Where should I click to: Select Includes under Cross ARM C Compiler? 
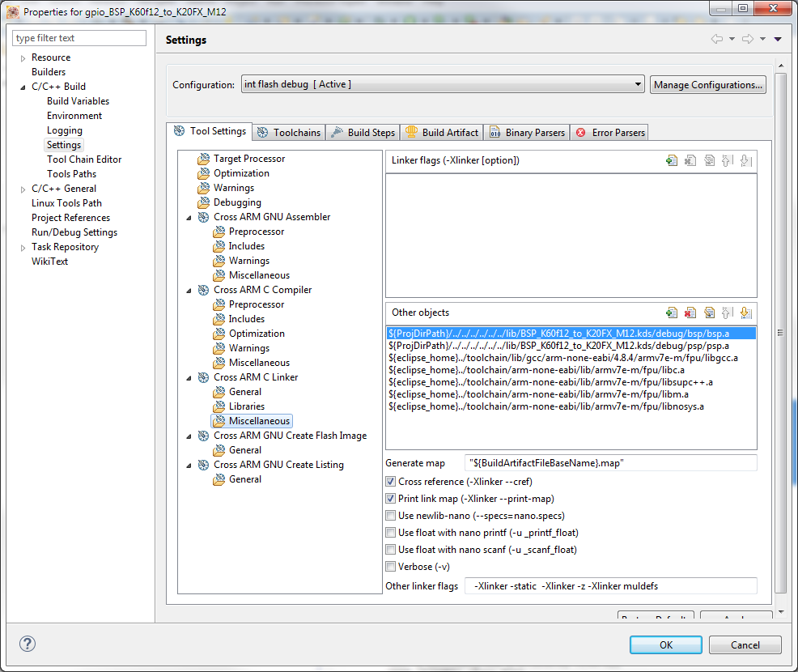click(246, 319)
